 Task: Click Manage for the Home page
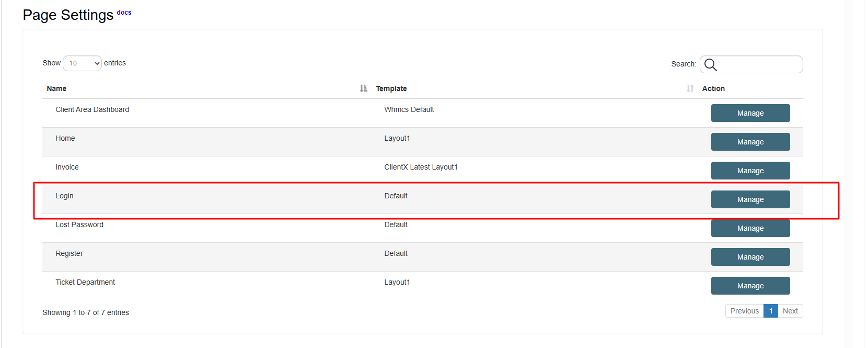tap(750, 142)
